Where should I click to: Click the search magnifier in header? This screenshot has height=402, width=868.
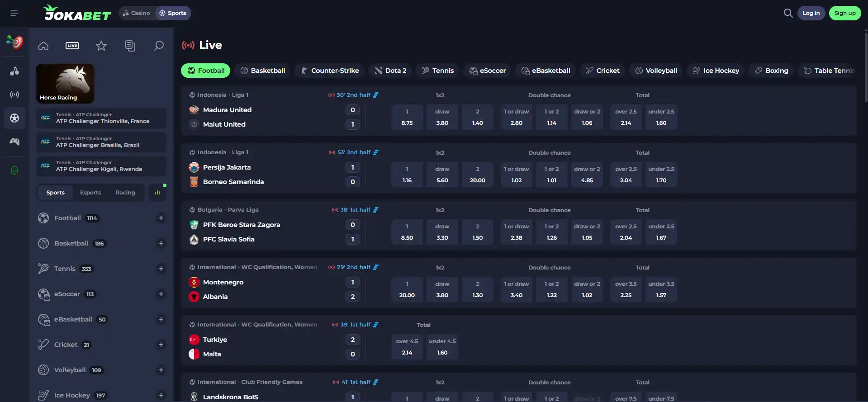[788, 13]
